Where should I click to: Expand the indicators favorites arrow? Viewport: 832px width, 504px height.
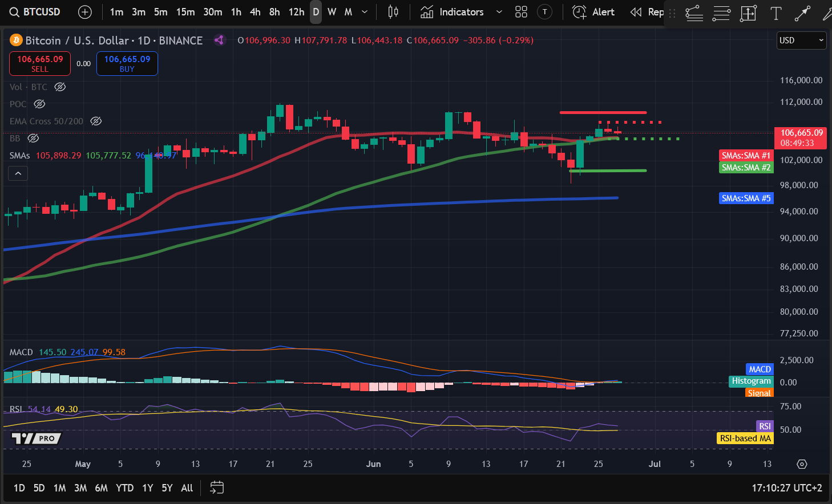point(499,12)
